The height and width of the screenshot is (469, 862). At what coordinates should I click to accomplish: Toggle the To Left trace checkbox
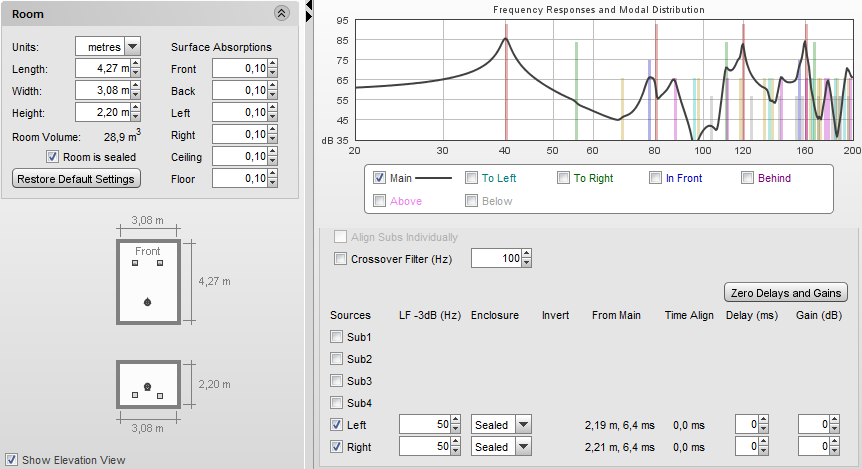click(x=472, y=178)
